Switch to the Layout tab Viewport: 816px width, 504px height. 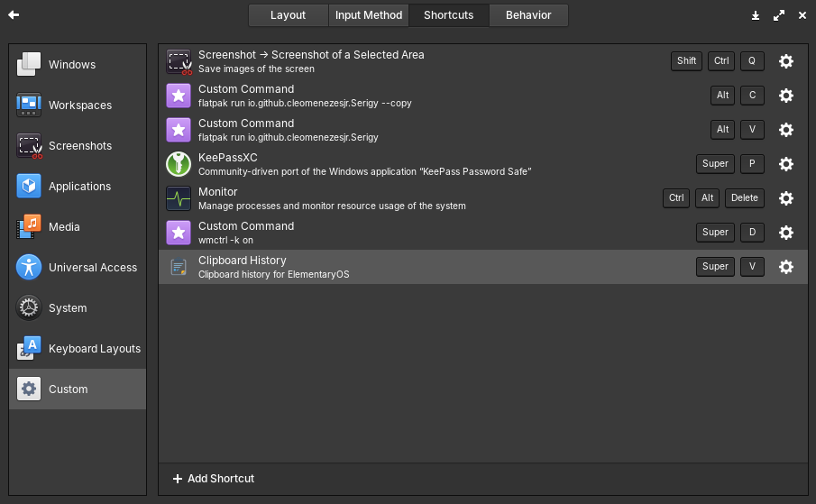[288, 15]
